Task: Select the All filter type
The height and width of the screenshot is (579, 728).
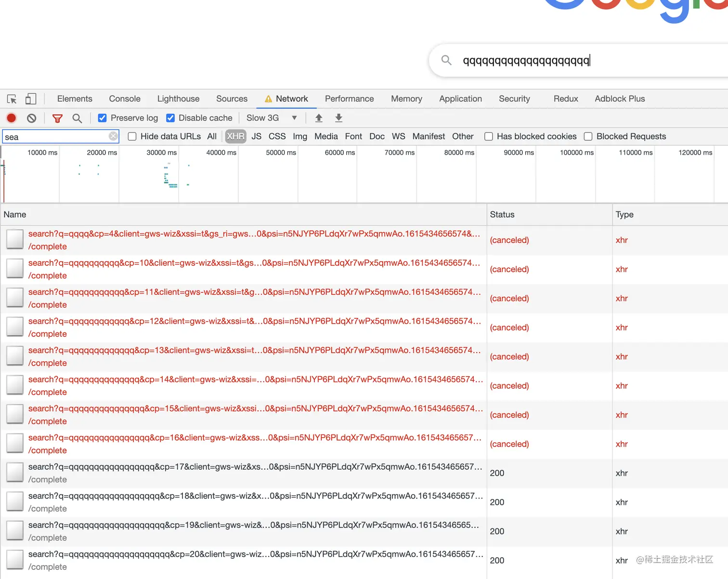Action: point(212,136)
